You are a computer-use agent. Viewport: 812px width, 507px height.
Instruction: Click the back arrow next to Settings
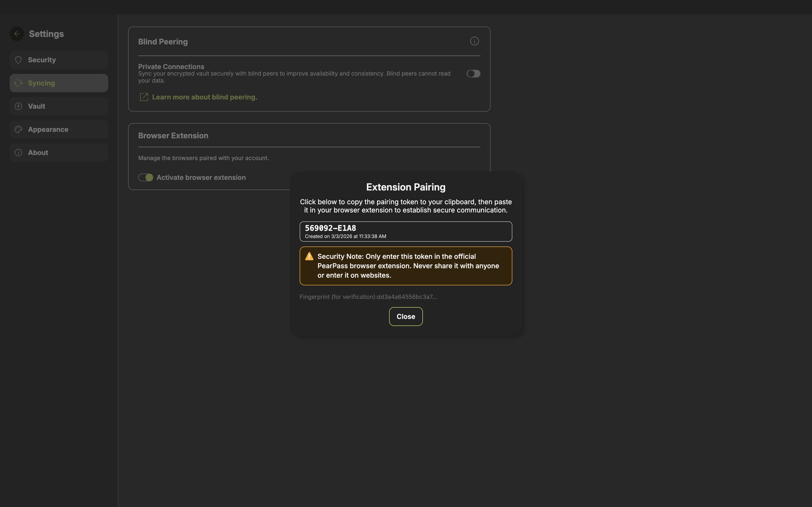(17, 34)
